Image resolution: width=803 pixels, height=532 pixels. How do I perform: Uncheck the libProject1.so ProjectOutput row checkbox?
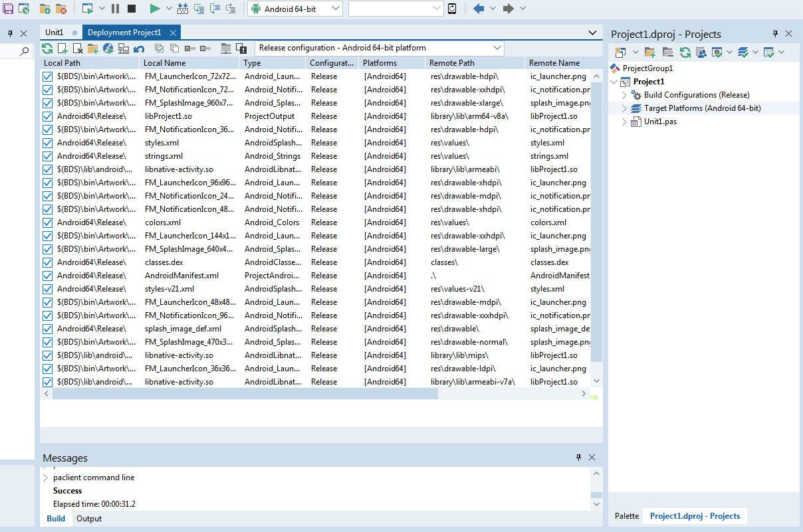[47, 116]
